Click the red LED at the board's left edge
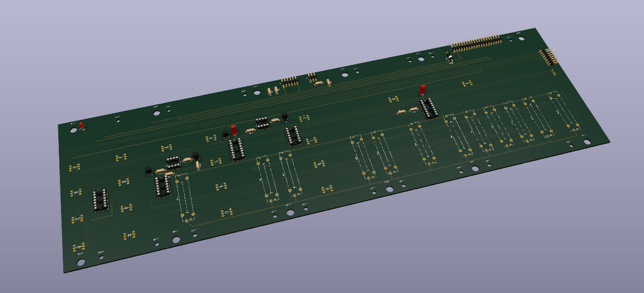This screenshot has height=293, width=644. (x=82, y=126)
